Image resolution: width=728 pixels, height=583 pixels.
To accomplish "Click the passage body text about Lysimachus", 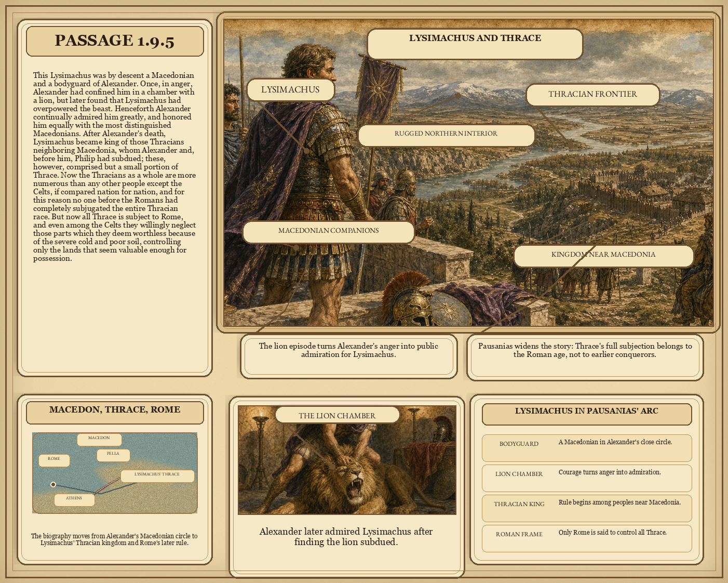I will [114, 167].
